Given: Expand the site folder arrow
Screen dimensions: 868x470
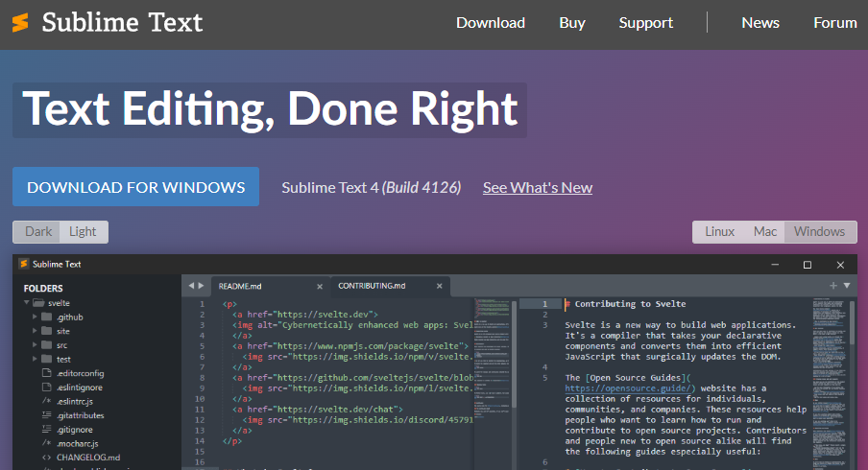Looking at the screenshot, I should coord(35,331).
